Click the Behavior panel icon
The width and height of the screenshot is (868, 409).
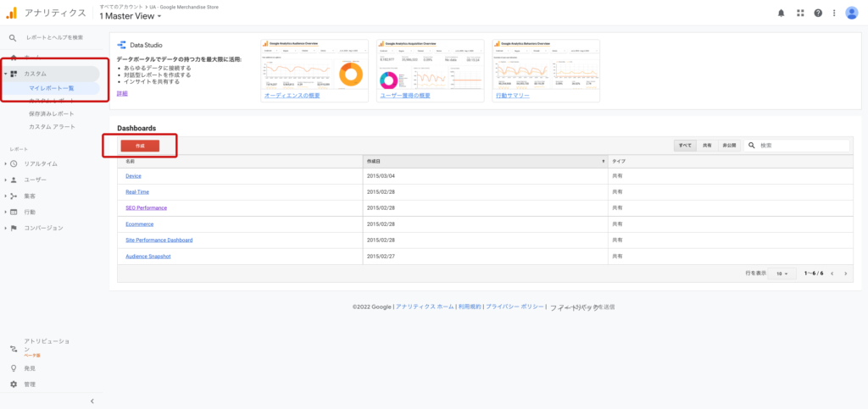[x=14, y=212]
